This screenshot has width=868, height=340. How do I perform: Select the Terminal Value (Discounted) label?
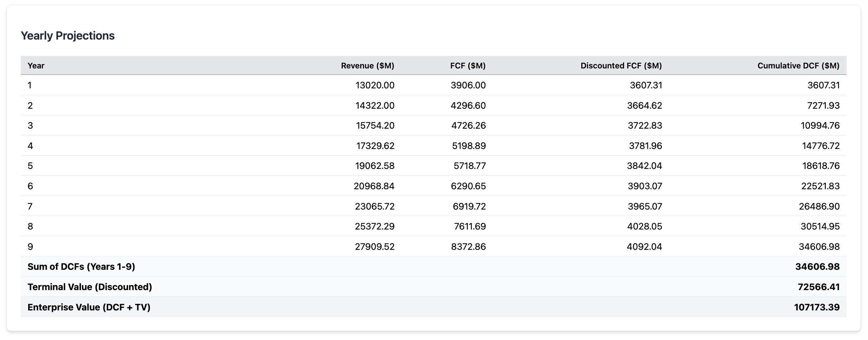click(90, 287)
